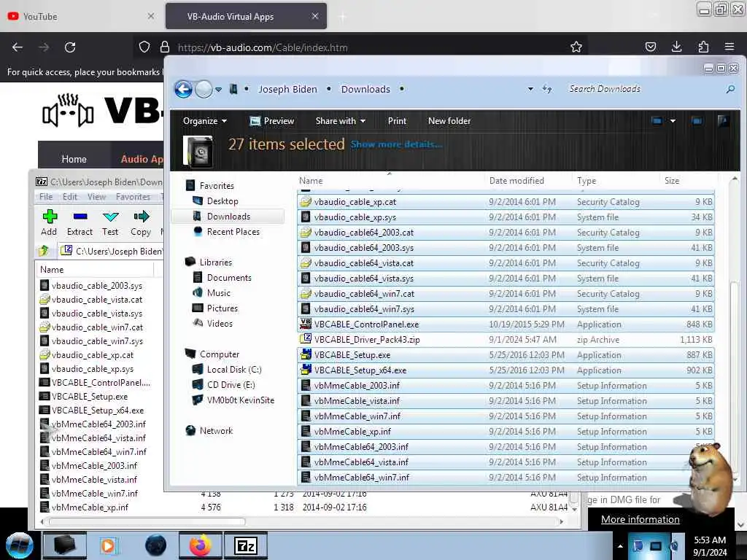Click the Extract icon in 7-Zip
The height and width of the screenshot is (560, 747).
coord(80,217)
